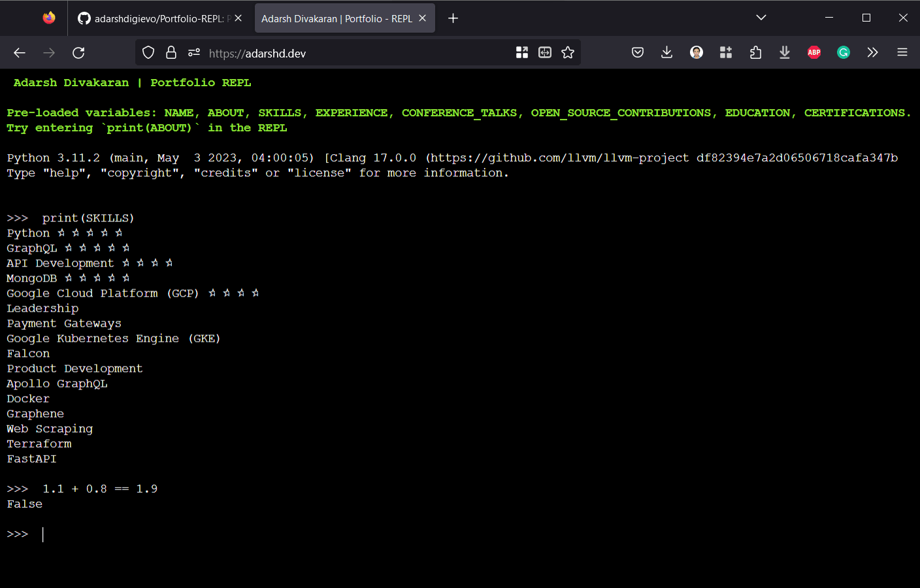Screen dimensions: 920x588
Task: Click the 'Payment Gateways' line
Action: click(x=64, y=323)
